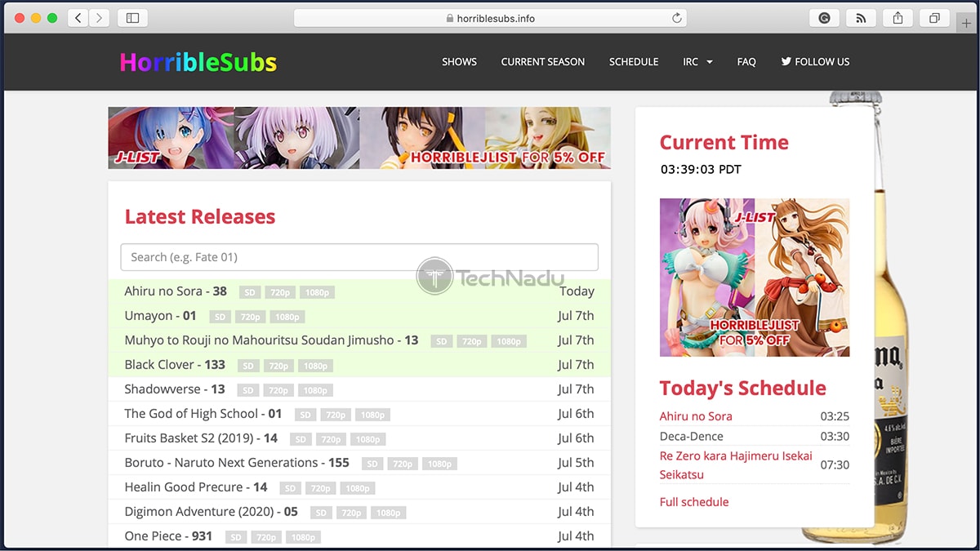Click the Twitter bird icon beside Follow Us
The height and width of the screenshot is (551, 980).
tap(786, 61)
